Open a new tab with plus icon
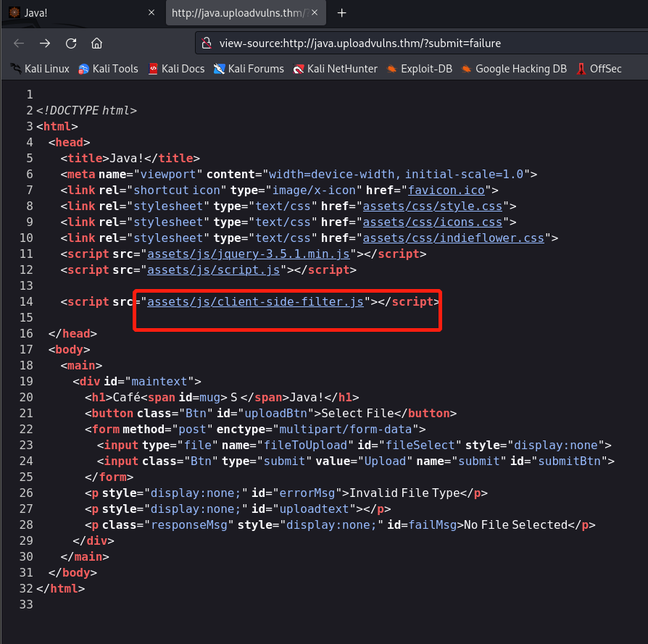This screenshot has height=644, width=648. tap(342, 13)
